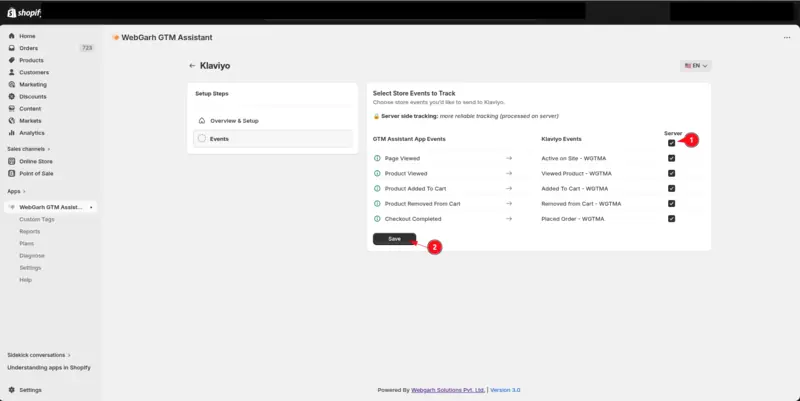Open Diagnose submenu item

pos(32,256)
